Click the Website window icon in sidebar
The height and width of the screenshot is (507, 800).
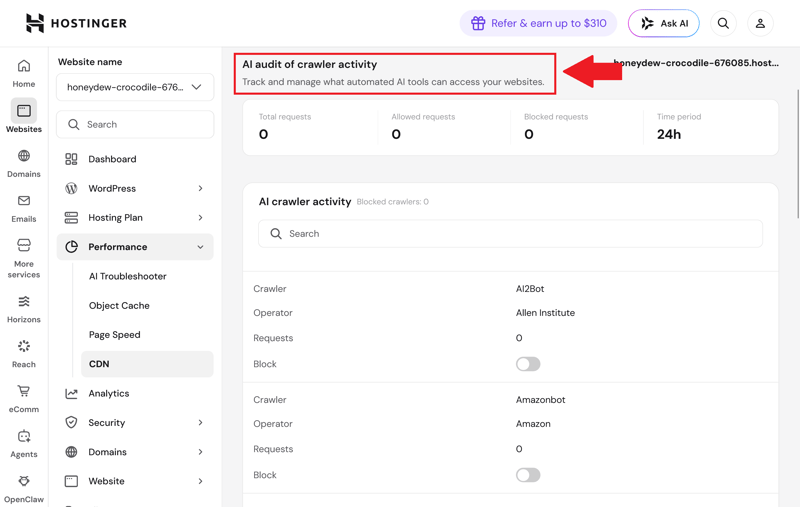pyautogui.click(x=71, y=481)
